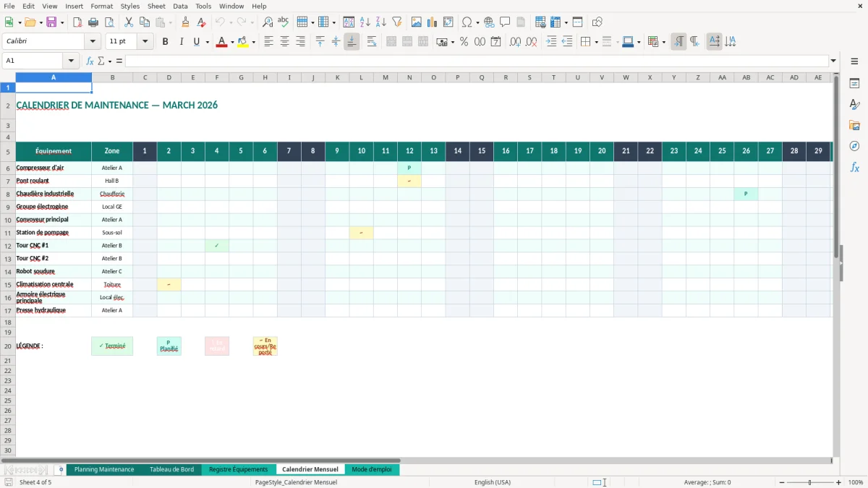Screen dimensions: 868x488
Task: Toggle Italic formatting
Action: 181,42
